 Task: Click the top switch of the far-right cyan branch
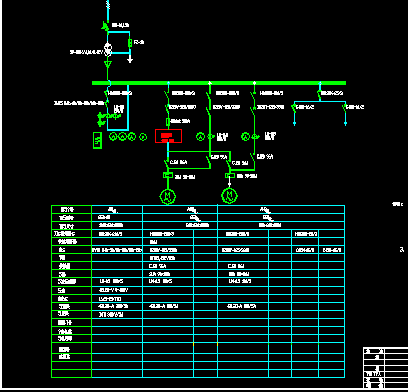(319, 94)
